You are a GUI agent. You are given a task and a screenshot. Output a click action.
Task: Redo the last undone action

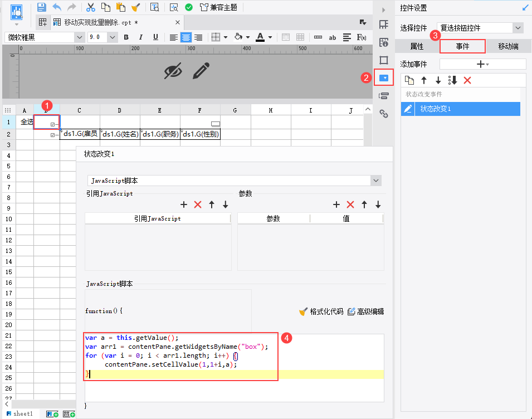click(72, 7)
